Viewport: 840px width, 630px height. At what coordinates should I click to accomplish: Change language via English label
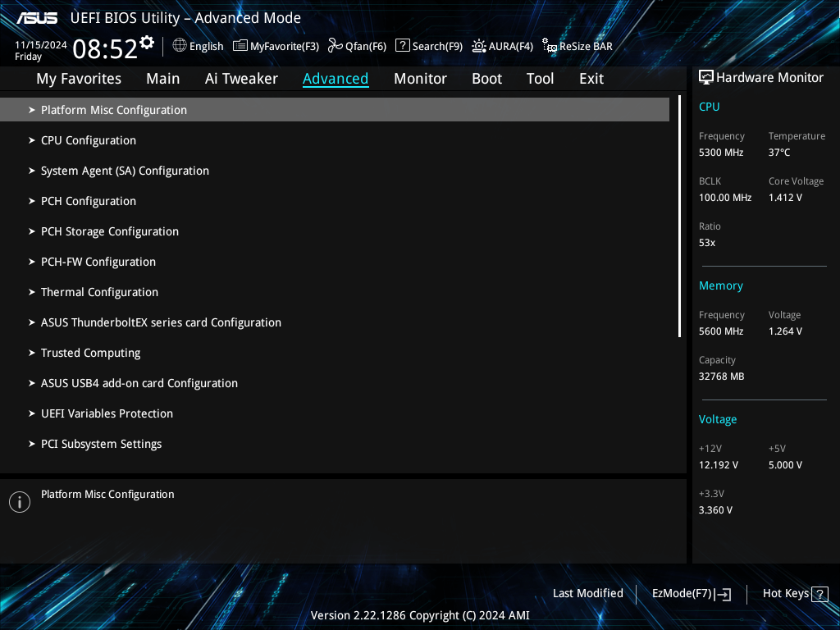click(x=206, y=47)
